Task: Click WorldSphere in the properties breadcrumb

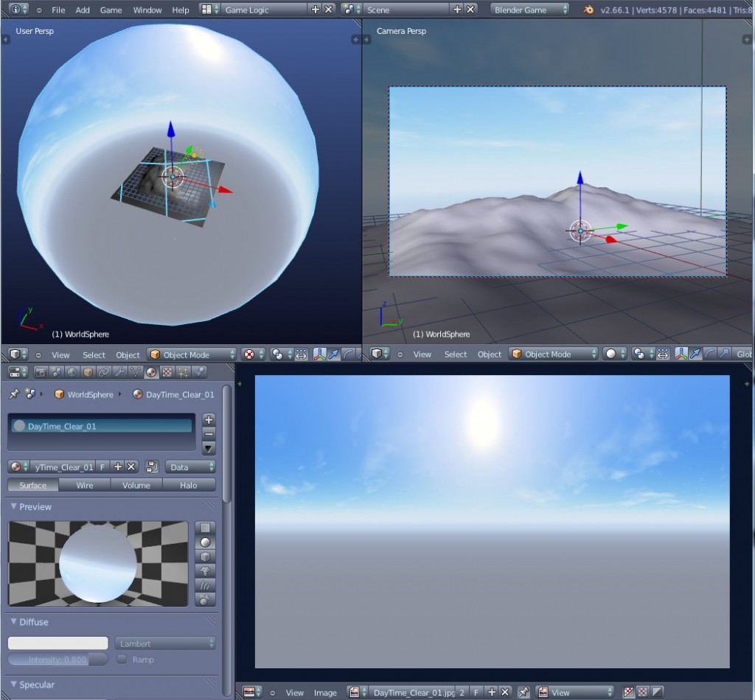Action: [90, 395]
